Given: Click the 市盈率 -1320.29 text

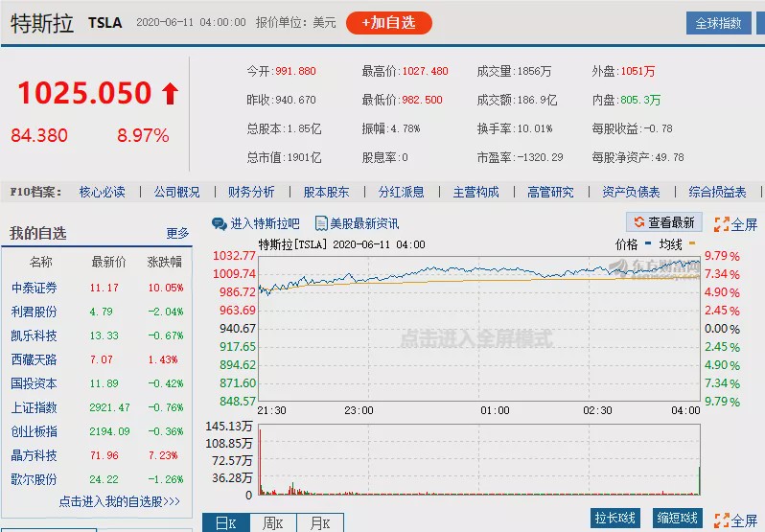Looking at the screenshot, I should [521, 157].
